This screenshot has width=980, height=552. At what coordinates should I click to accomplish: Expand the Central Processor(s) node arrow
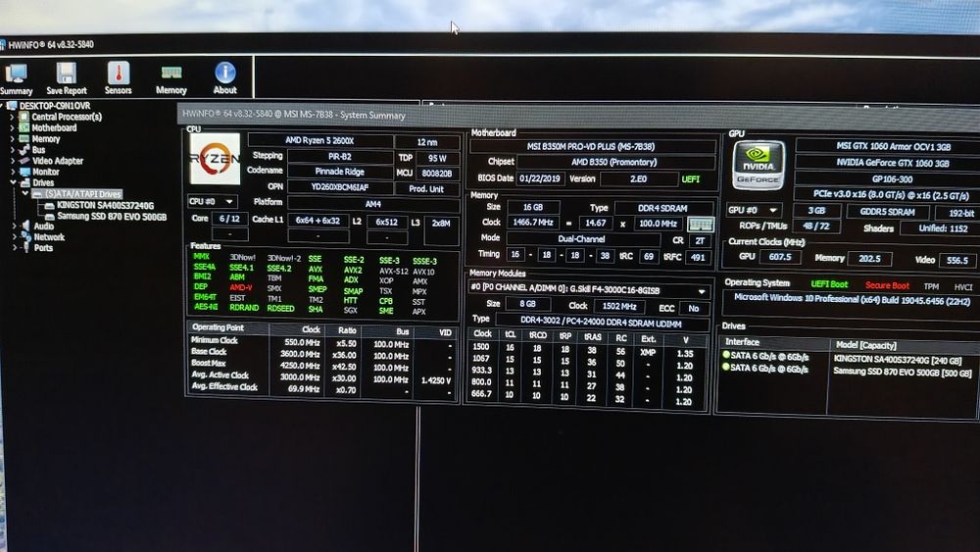[x=12, y=117]
